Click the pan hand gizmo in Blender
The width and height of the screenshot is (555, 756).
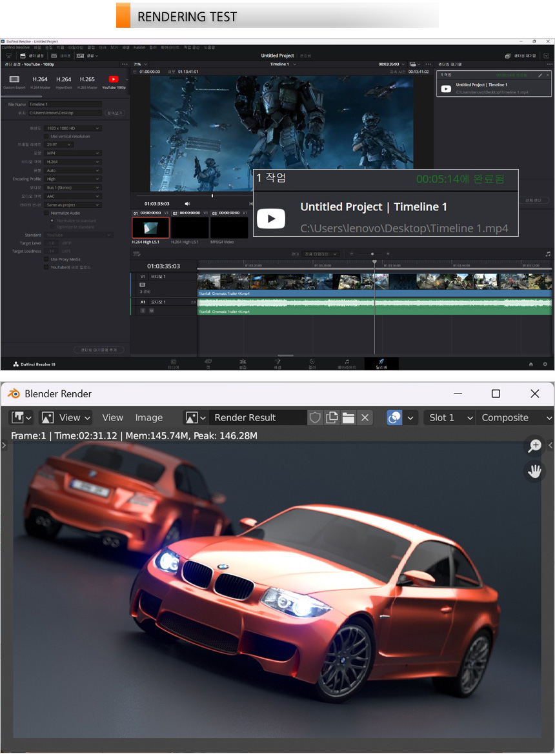534,472
